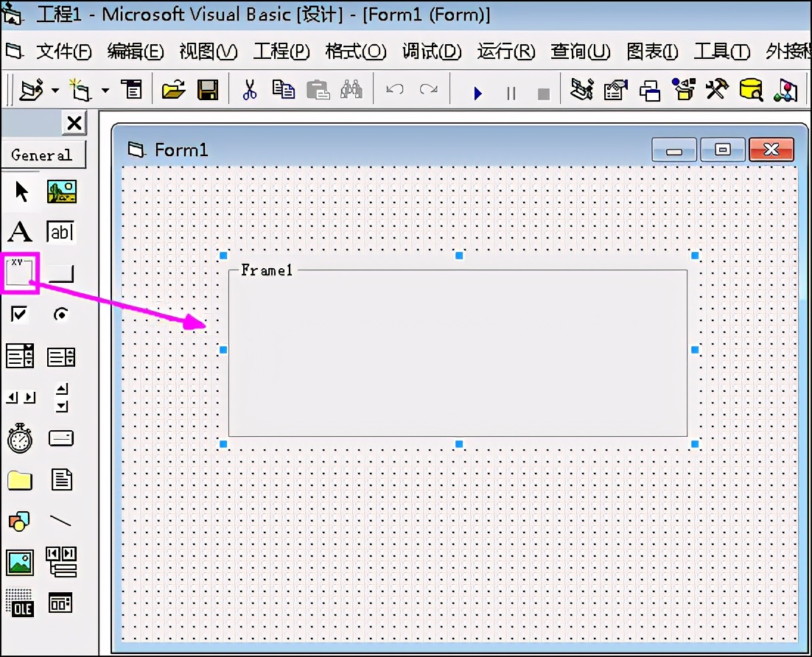Click the form icon left of 文件 menu
This screenshot has height=657, width=812.
(x=15, y=51)
